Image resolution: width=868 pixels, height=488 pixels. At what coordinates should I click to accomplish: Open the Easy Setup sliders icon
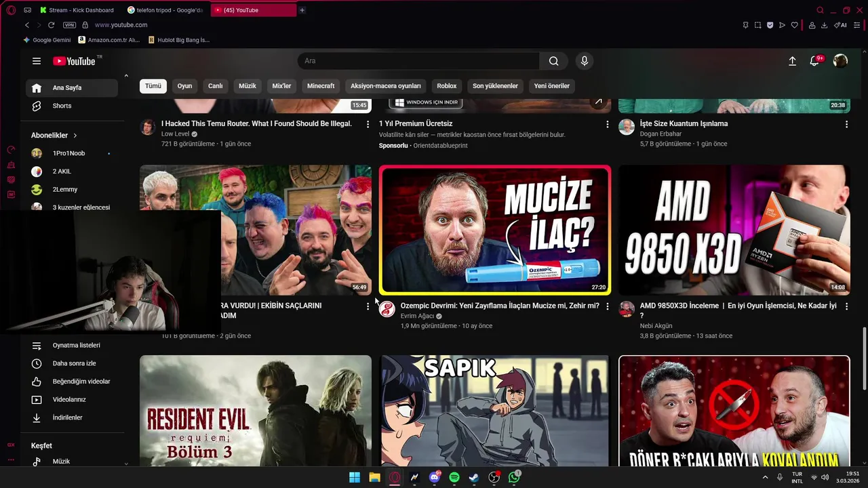coord(857,25)
